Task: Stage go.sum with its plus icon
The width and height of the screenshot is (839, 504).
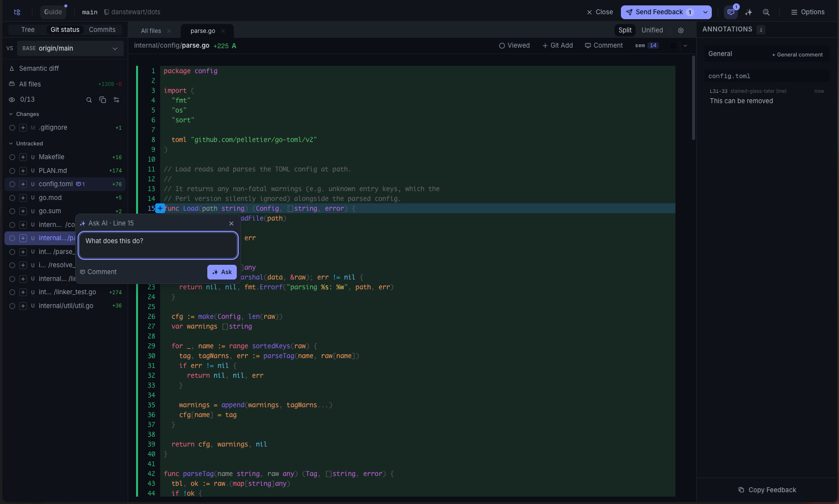Action: pyautogui.click(x=23, y=211)
